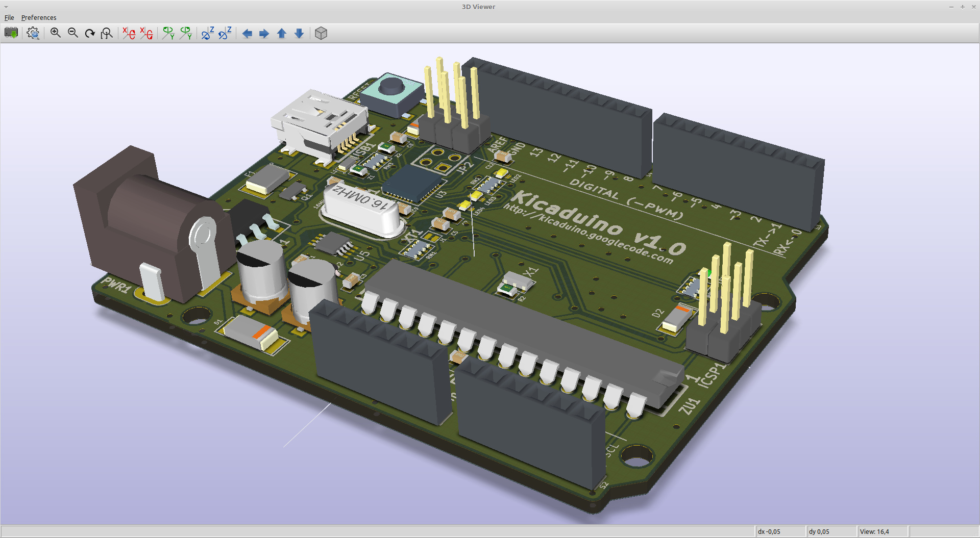Image resolution: width=980 pixels, height=538 pixels.
Task: Open the Preferences menu
Action: (x=39, y=17)
